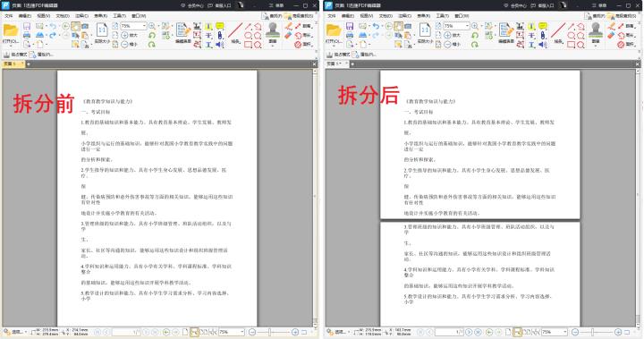The height and width of the screenshot is (339, 644).
Task: Open 文件 menu in left window
Action: (x=8, y=15)
